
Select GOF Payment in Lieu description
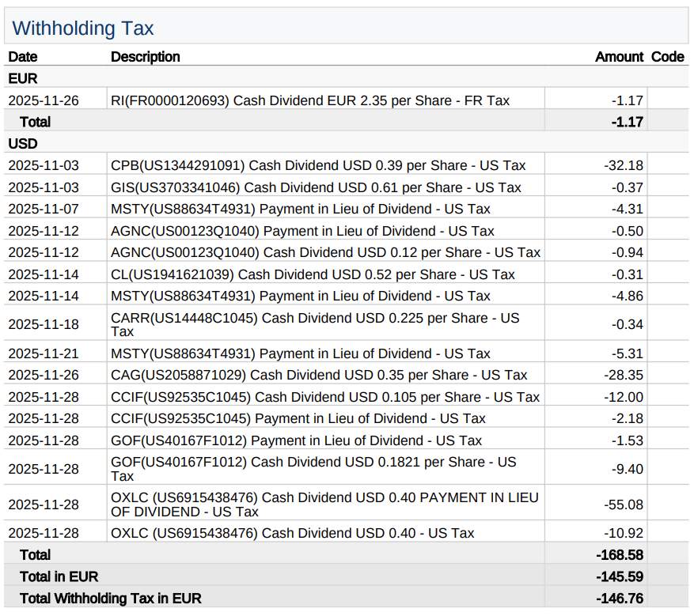[296, 440]
